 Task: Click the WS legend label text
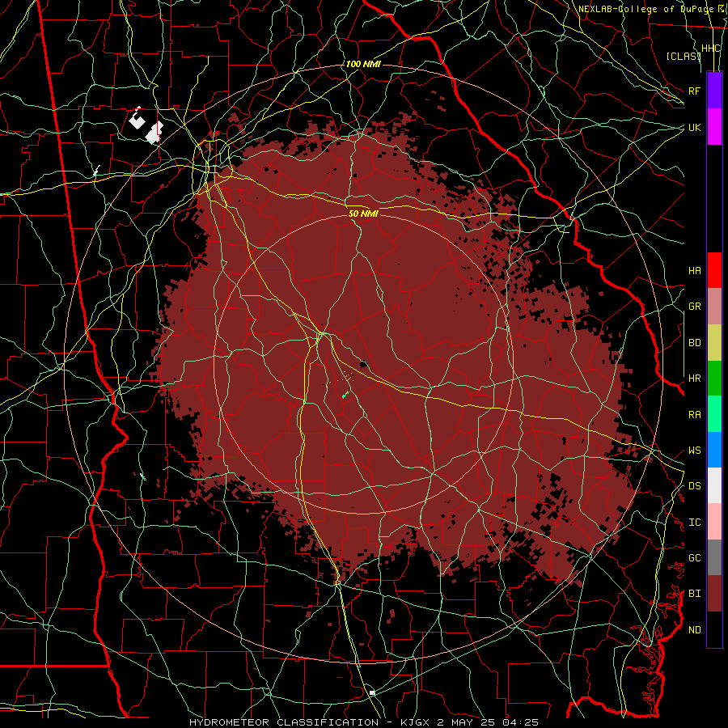pos(695,451)
